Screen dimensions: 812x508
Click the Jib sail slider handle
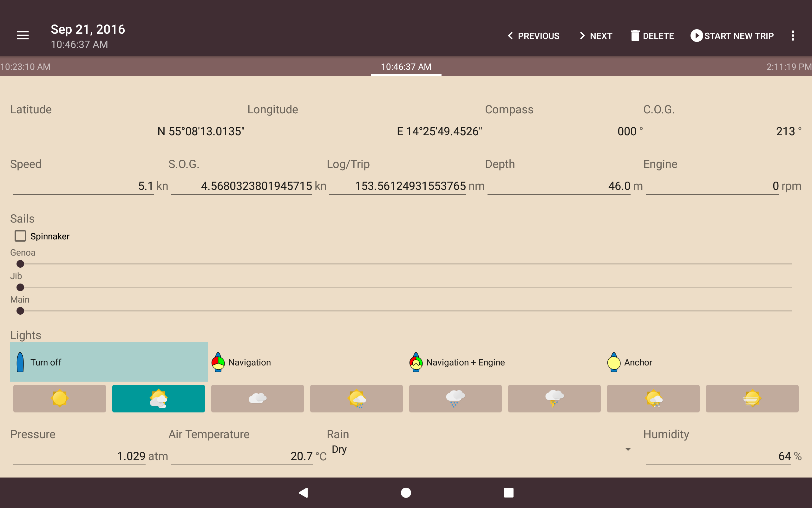[x=20, y=287]
